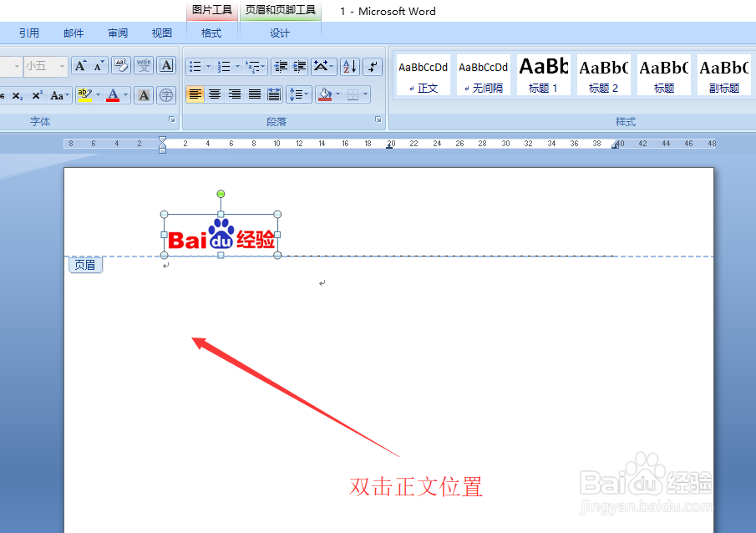756x533 pixels.
Task: Expand the font color arrow
Action: tap(125, 95)
